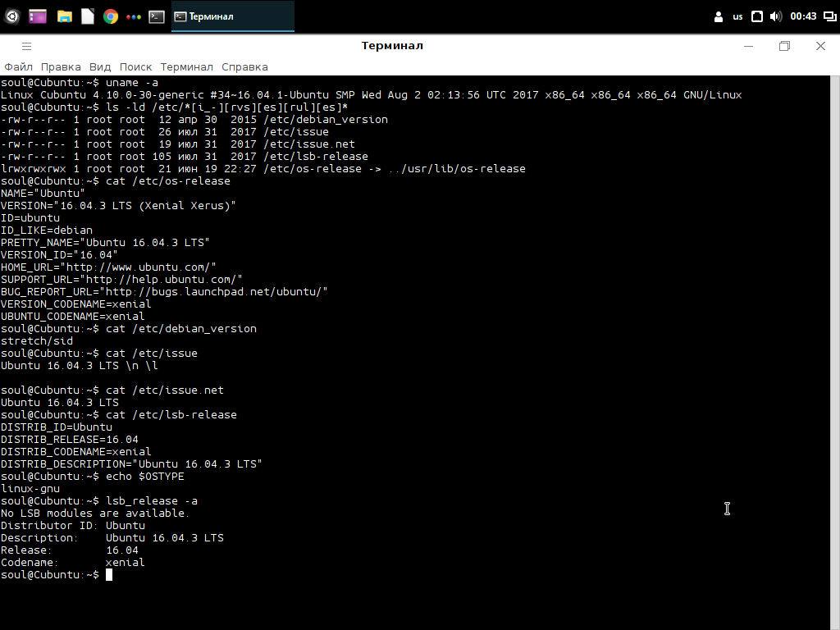Maximize the Терминал window

[784, 46]
